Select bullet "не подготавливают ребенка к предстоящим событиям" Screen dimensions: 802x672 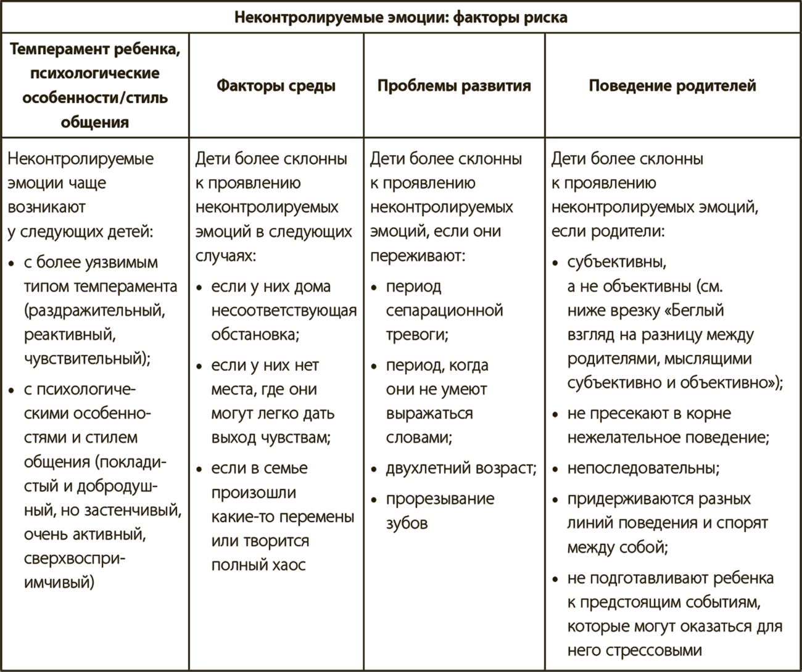[674, 615]
